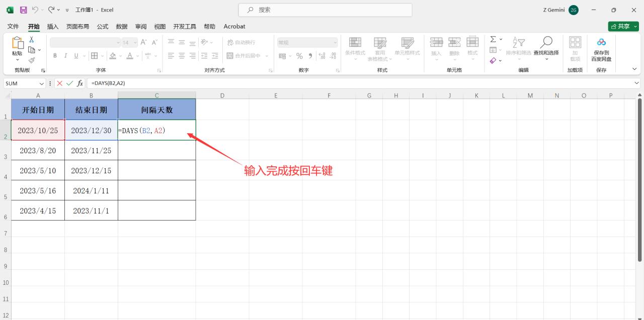The image size is (644, 320).
Task: Switch to the 数据 tab
Action: pyautogui.click(x=121, y=26)
